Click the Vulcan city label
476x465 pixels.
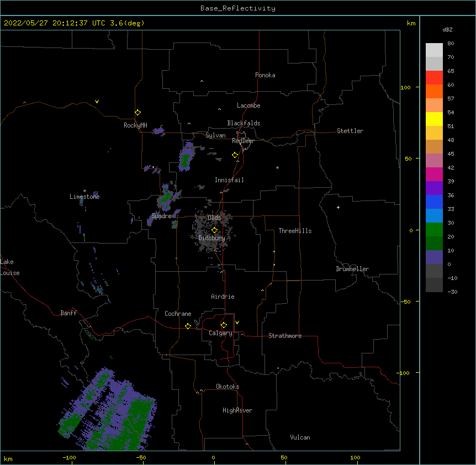tap(300, 437)
